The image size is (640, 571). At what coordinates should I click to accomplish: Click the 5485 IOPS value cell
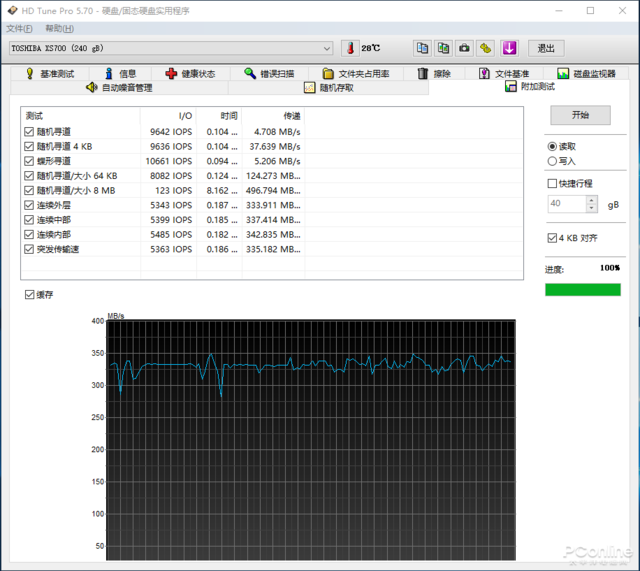click(x=171, y=235)
